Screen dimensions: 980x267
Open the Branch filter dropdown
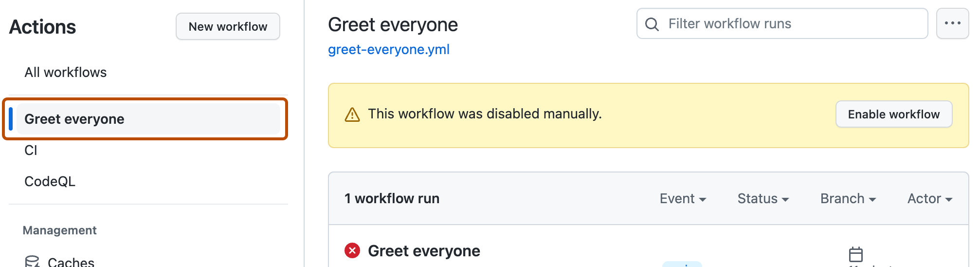tap(848, 199)
